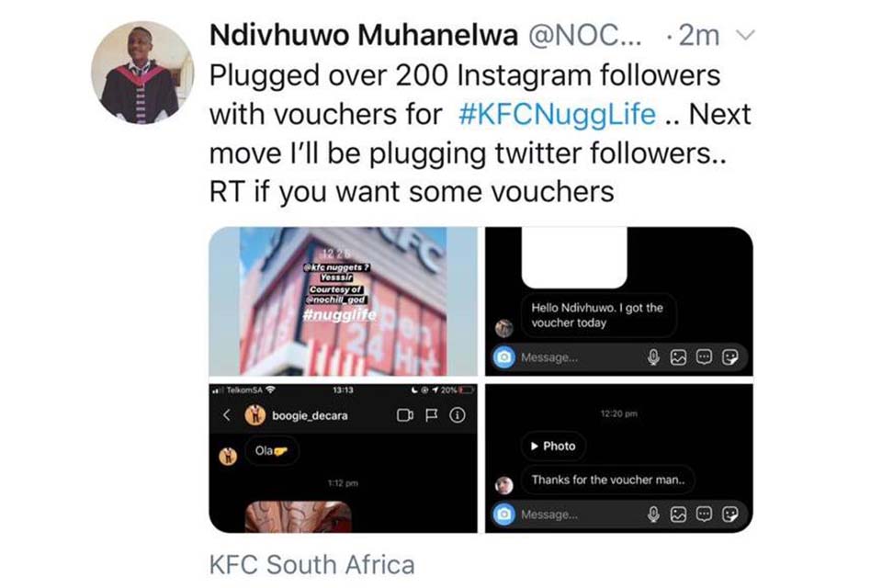
Task: Open the #KFCNuggLife hashtag link
Action: [557, 115]
